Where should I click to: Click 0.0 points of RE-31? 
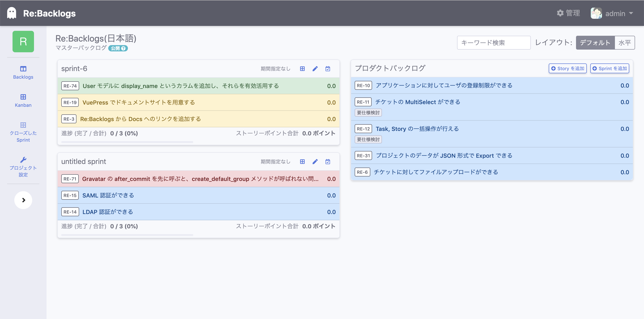[625, 156]
